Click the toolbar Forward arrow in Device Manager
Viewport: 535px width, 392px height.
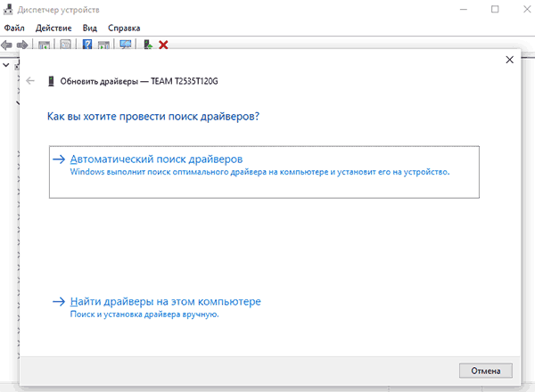pyautogui.click(x=22, y=45)
